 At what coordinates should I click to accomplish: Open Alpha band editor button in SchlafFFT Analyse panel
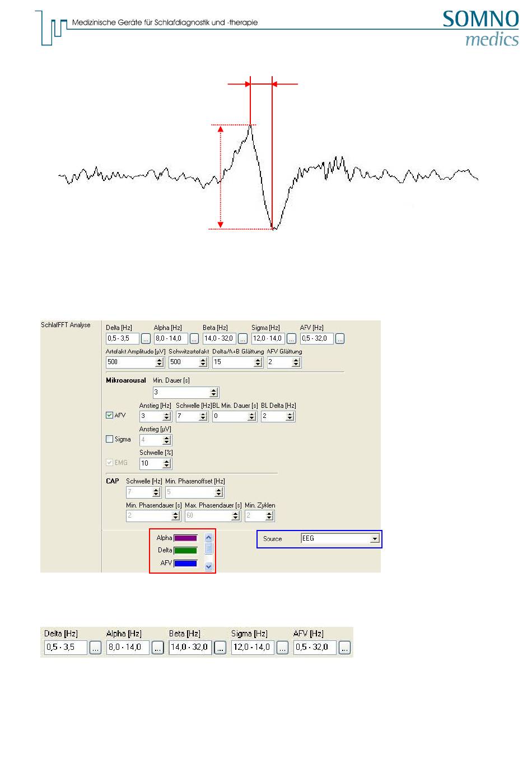pyautogui.click(x=194, y=338)
